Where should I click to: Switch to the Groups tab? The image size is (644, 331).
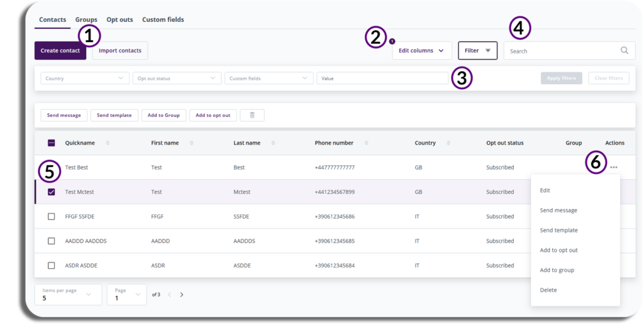point(86,19)
